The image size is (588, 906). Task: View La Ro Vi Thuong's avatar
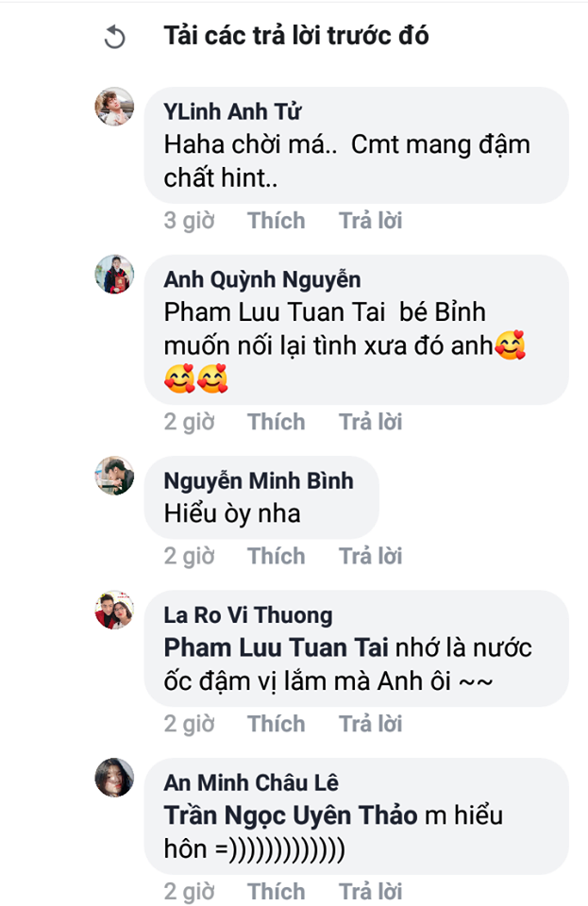pyautogui.click(x=114, y=610)
